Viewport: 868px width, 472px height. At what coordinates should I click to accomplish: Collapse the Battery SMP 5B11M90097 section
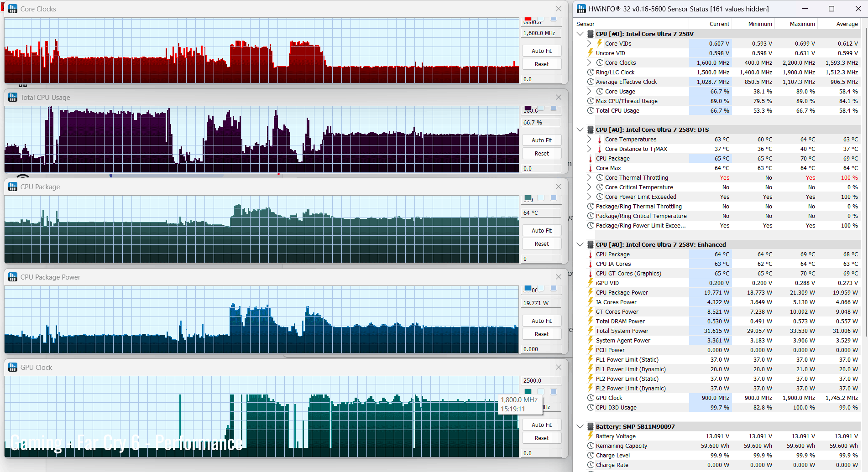click(x=580, y=426)
